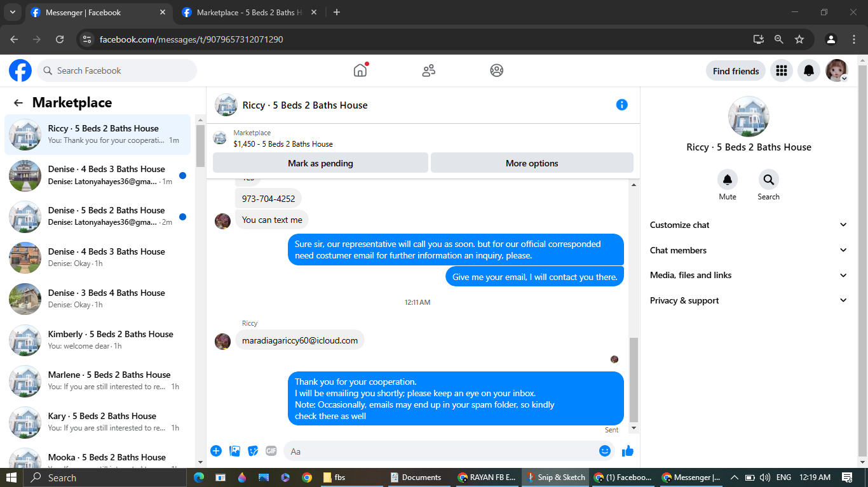Open listing thumbnail in right info panel
Viewport: 868px width, 487px height.
pyautogui.click(x=749, y=117)
